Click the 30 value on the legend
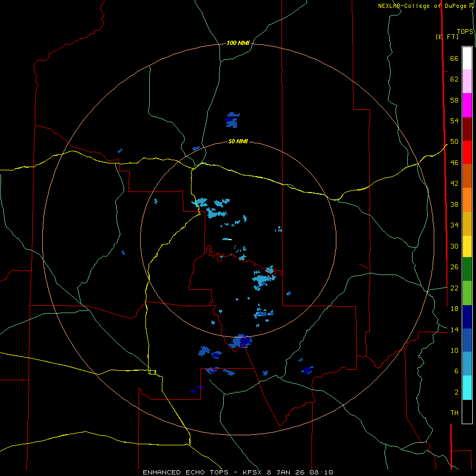The width and height of the screenshot is (476, 476). (x=454, y=246)
